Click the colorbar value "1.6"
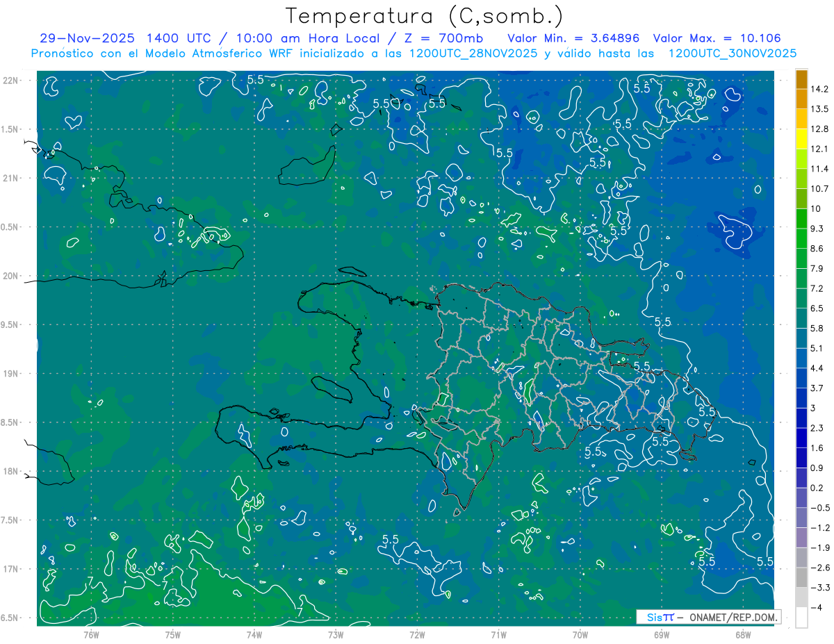The height and width of the screenshot is (644, 834). click(817, 447)
